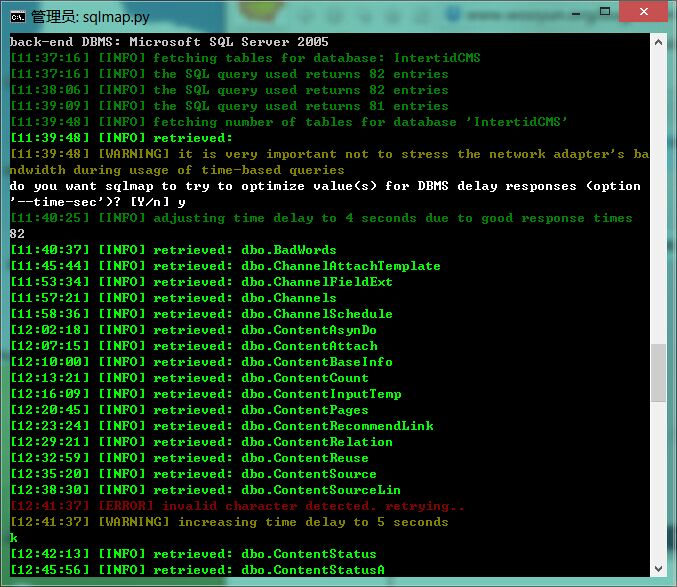Click the 'dbo.ContentSource' table name
Screen dimensions: 677x587
[309, 473]
